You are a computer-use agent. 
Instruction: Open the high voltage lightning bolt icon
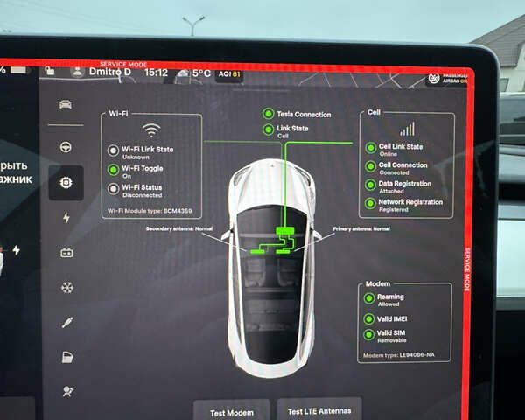point(66,217)
